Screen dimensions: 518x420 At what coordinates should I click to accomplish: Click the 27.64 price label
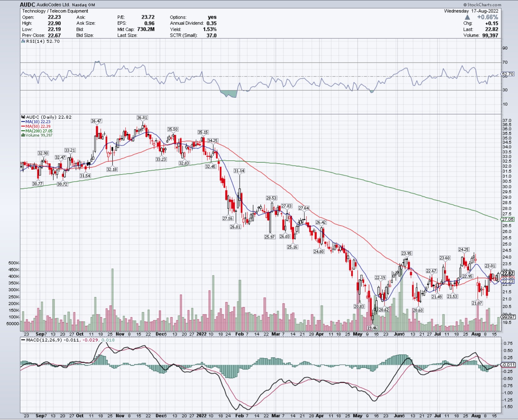(304, 208)
